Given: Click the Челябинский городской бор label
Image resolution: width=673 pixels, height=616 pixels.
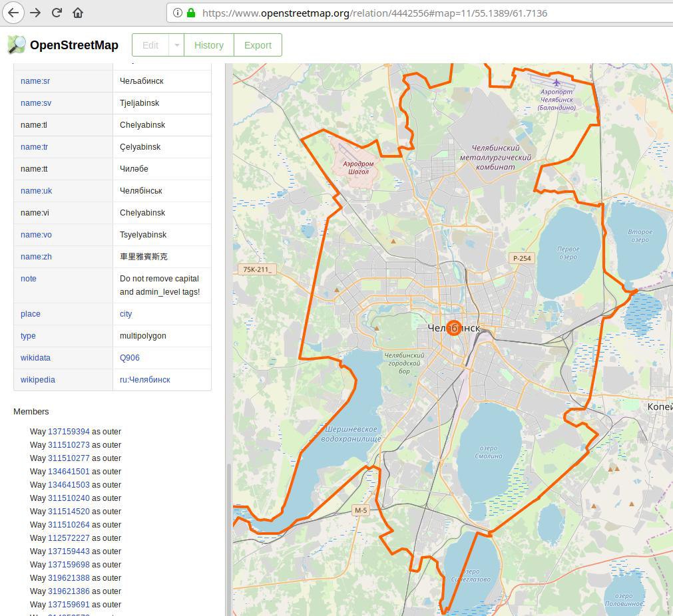Looking at the screenshot, I should [404, 363].
